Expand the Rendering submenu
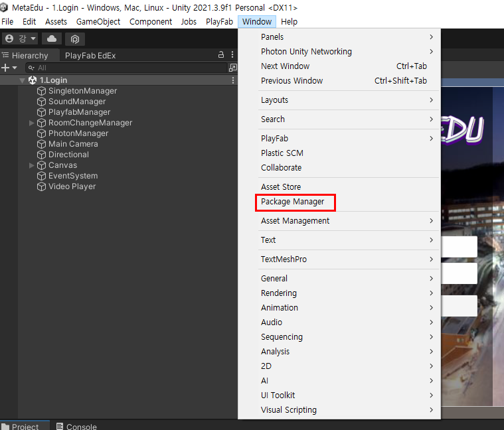This screenshot has height=430, width=504. [x=339, y=293]
